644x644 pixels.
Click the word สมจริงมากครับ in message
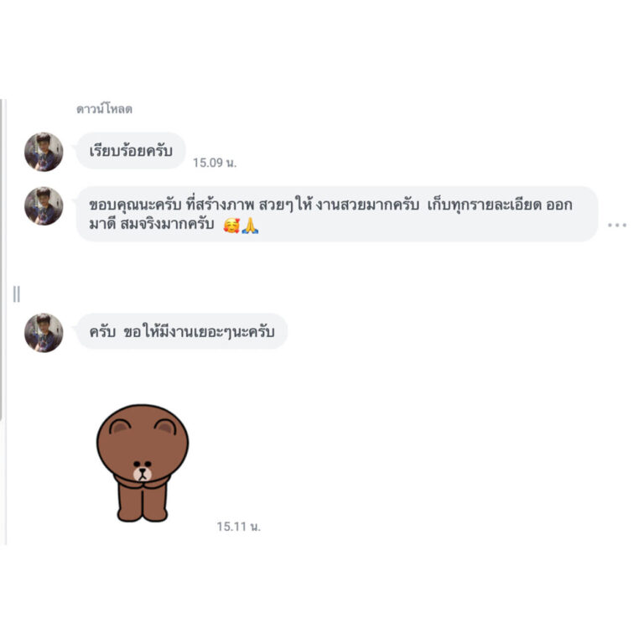pos(167,224)
